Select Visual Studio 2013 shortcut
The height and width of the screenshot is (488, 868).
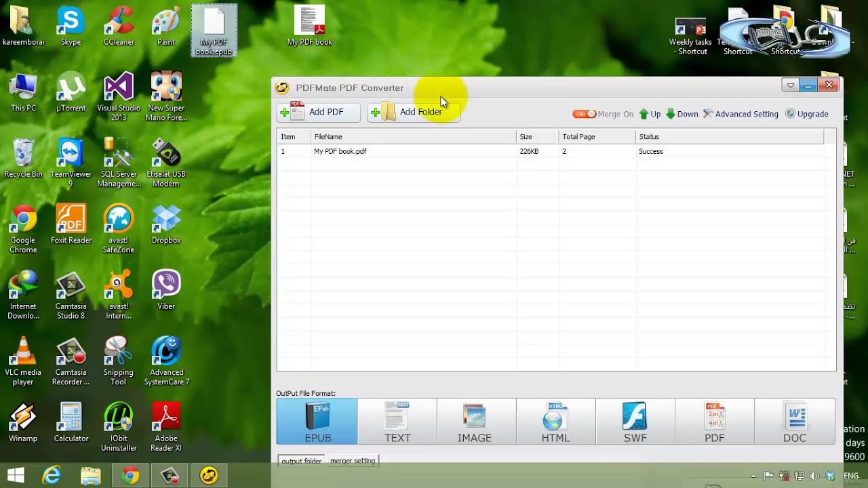click(x=119, y=97)
